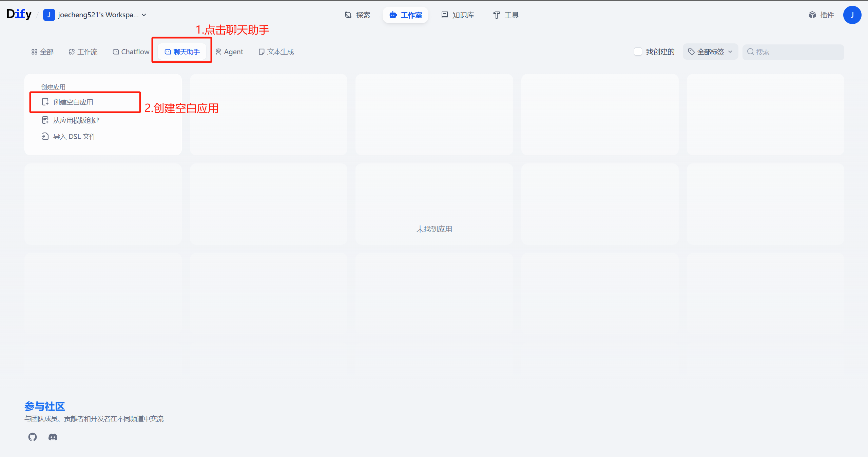
Task: Choose 从应用模版创建
Action: point(71,120)
